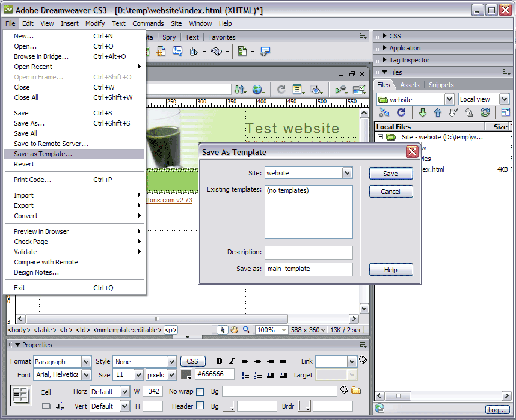
Task: Open the cell Bg color swatch
Action: [x=229, y=406]
